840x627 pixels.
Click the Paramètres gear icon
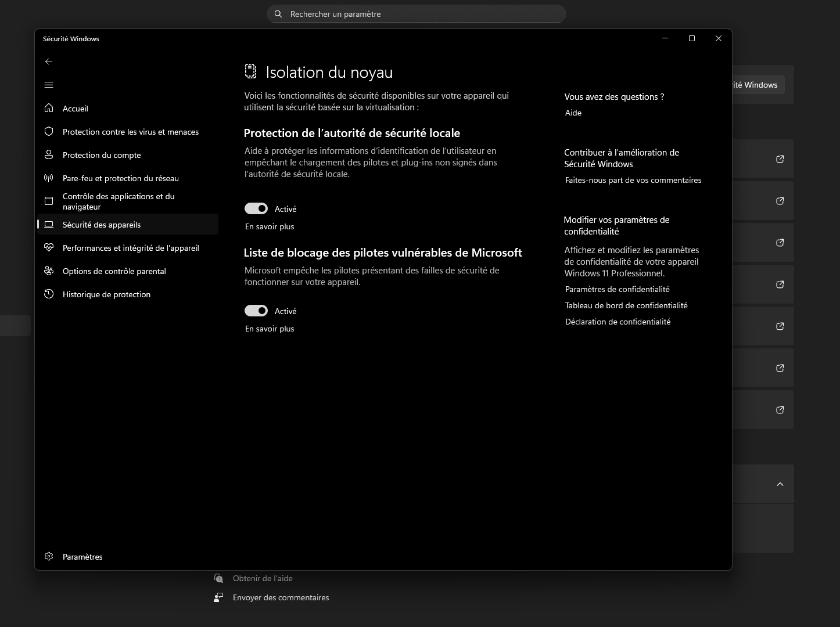click(49, 557)
